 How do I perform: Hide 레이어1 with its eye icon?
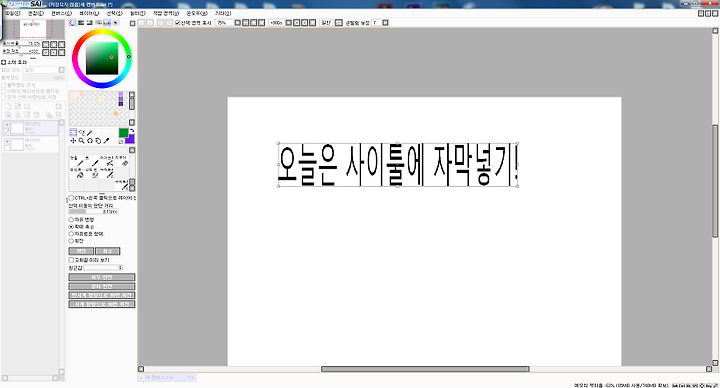coord(7,141)
